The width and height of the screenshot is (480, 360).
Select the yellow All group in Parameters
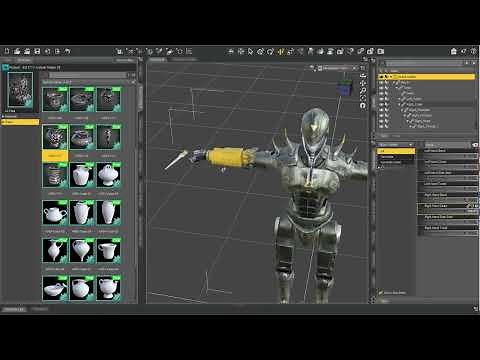[x=396, y=151]
